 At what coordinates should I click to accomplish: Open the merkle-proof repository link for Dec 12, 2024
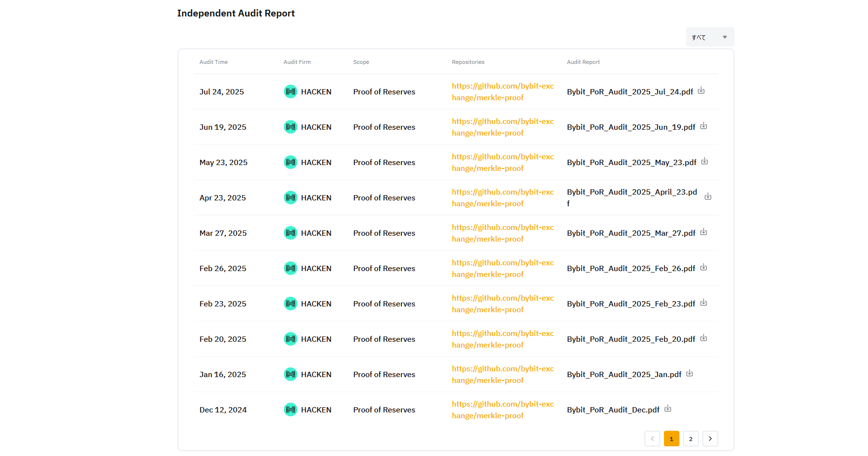(502, 410)
